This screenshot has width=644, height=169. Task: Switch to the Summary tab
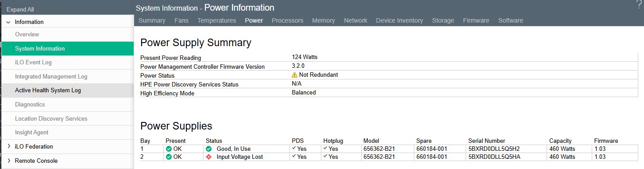tap(152, 20)
